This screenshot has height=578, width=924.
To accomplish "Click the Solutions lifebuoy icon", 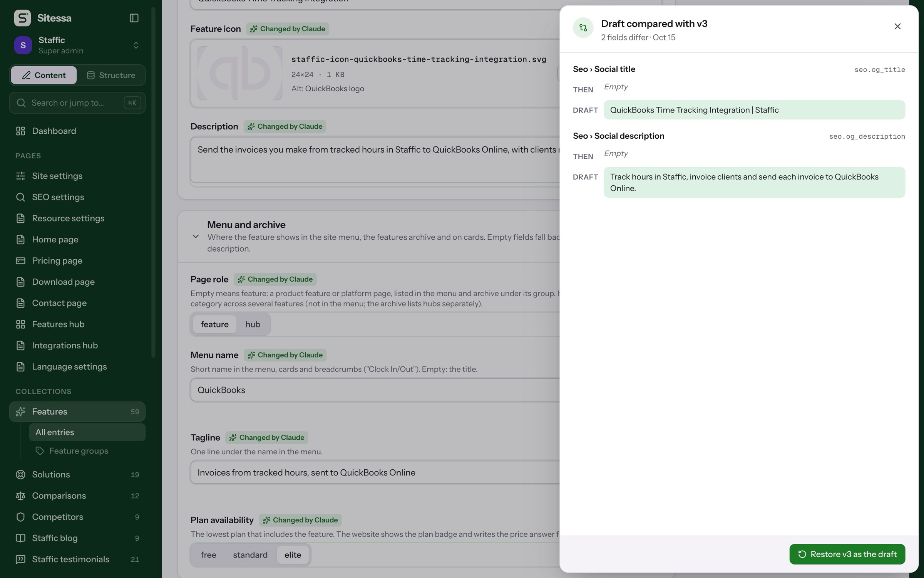I will pos(20,475).
